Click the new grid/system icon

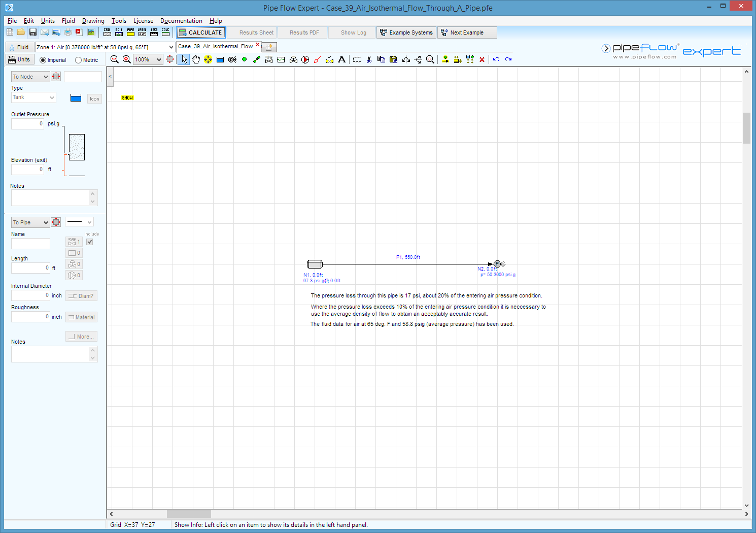click(10, 32)
